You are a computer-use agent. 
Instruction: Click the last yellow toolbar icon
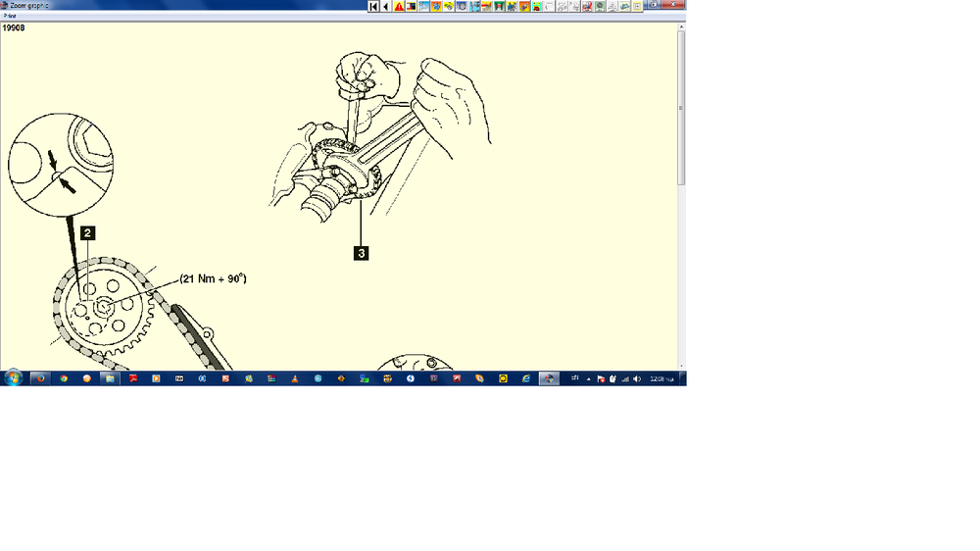click(x=638, y=6)
